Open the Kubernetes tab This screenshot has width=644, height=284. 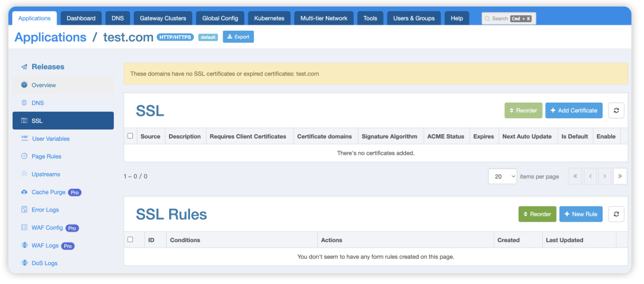click(269, 18)
